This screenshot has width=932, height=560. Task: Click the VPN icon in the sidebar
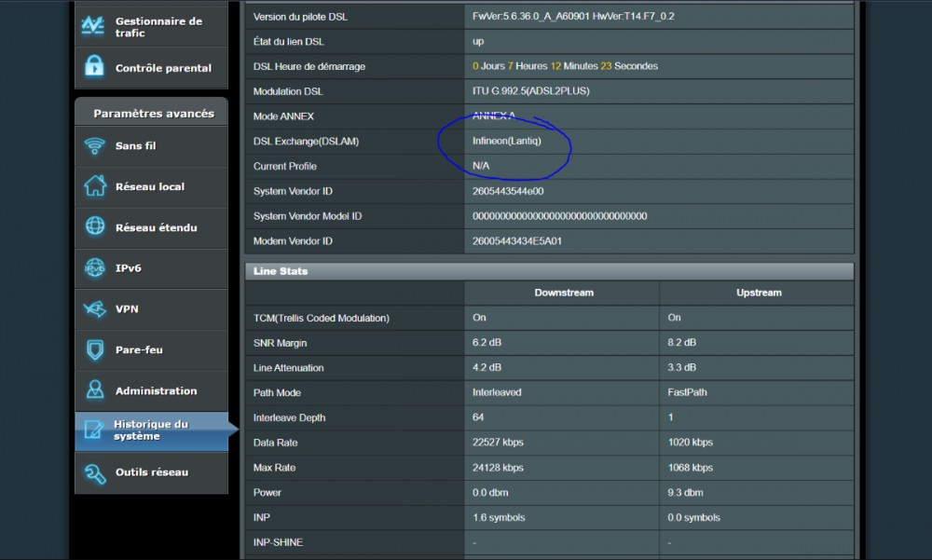pyautogui.click(x=94, y=309)
